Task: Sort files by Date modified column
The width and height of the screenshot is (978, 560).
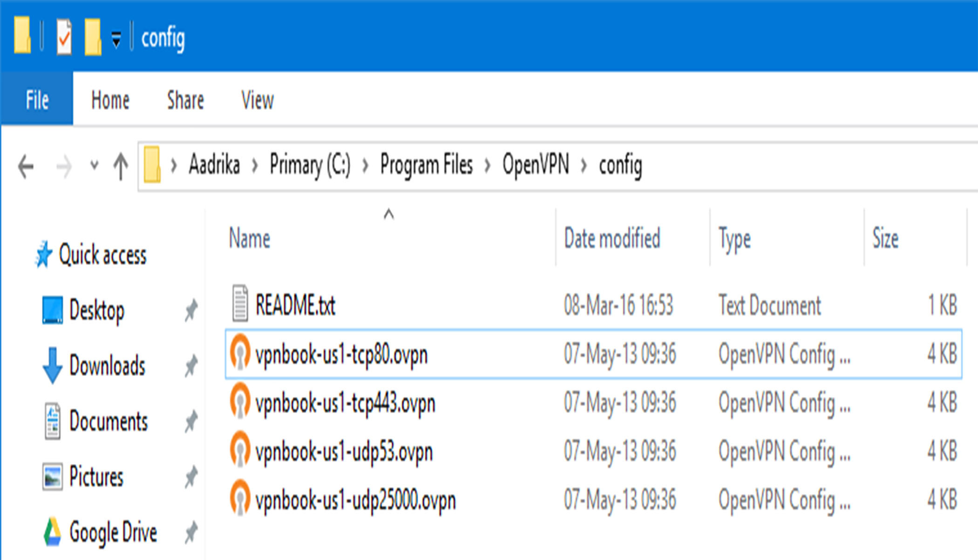Action: tap(612, 238)
